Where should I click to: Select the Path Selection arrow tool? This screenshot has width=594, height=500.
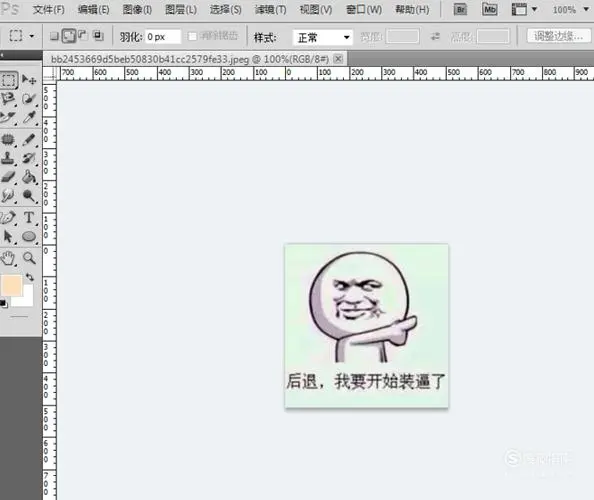8,237
